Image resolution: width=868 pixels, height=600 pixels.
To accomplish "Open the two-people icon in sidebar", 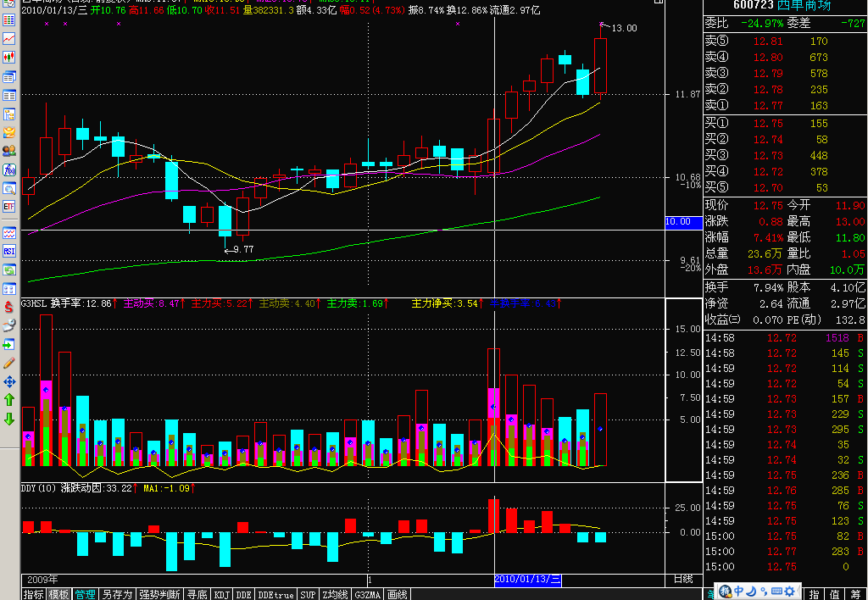I will [8, 151].
